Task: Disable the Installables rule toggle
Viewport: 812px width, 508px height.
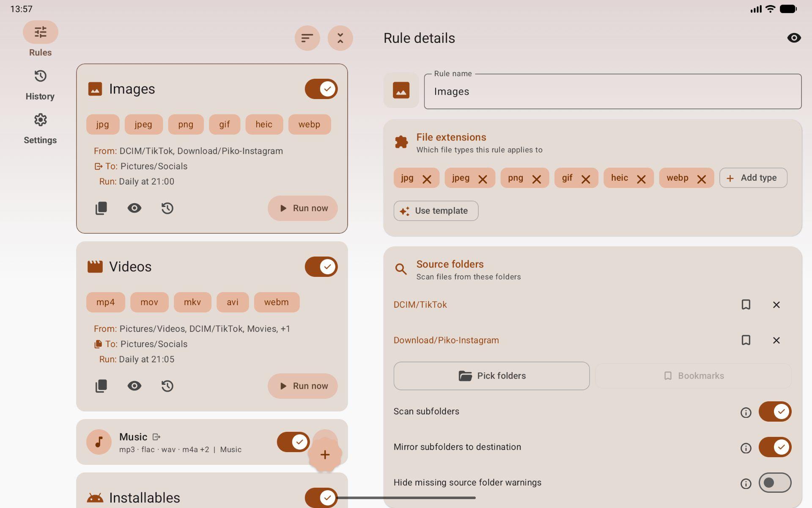Action: tap(321, 498)
